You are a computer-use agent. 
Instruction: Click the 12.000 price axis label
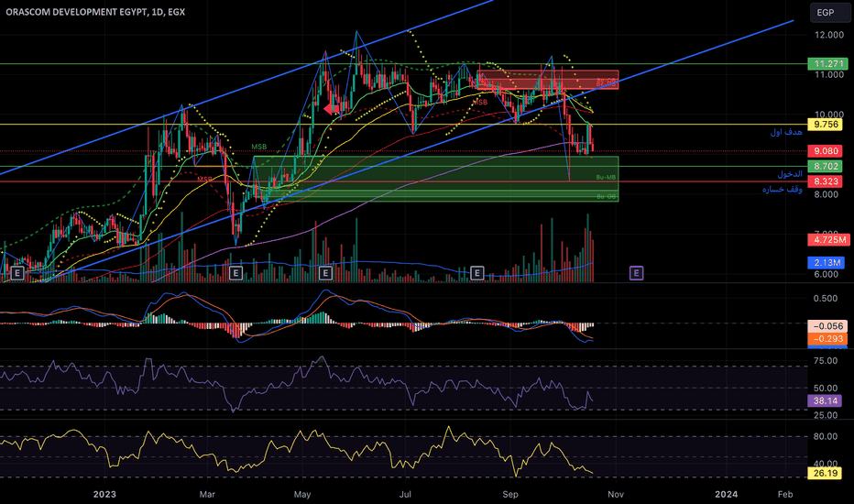(x=828, y=35)
